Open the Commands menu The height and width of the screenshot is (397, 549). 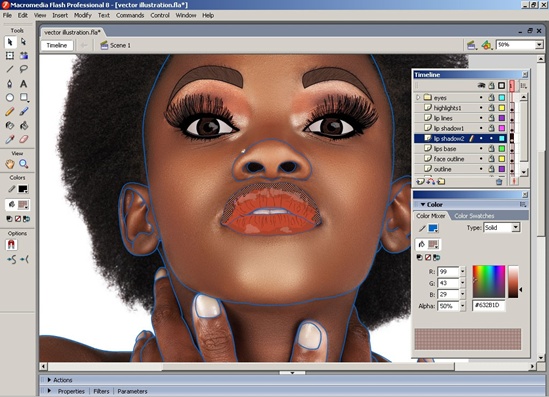(x=130, y=15)
